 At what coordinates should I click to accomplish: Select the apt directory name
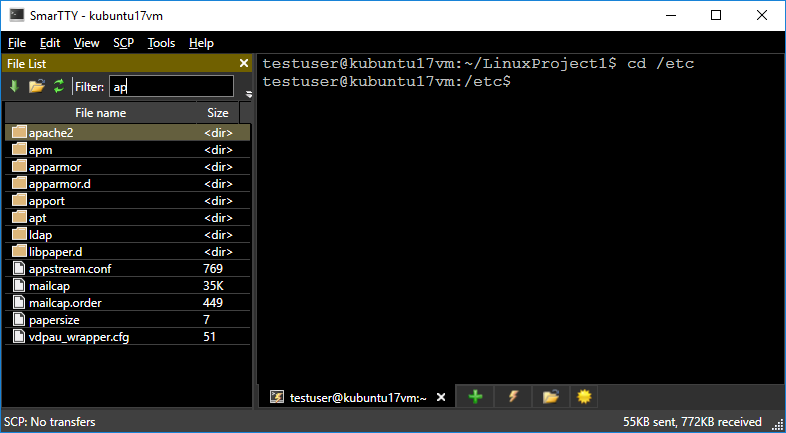pos(38,218)
